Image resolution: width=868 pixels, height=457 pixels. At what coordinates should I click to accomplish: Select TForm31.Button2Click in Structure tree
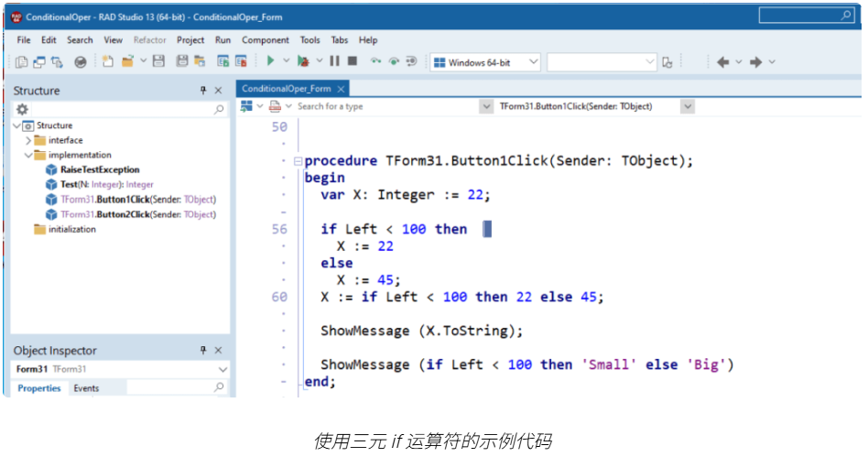(137, 214)
